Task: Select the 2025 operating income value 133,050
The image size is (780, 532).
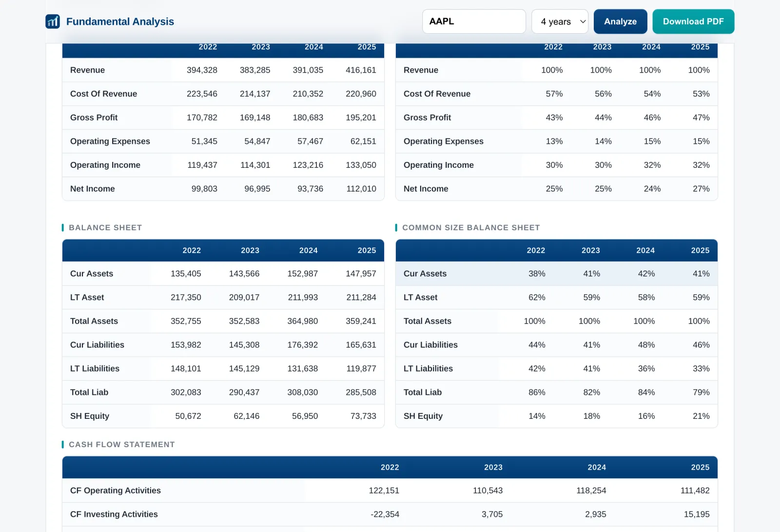Action: tap(361, 165)
